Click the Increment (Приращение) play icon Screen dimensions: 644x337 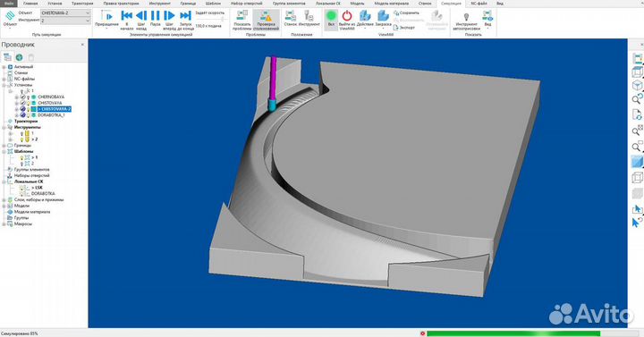point(106,16)
